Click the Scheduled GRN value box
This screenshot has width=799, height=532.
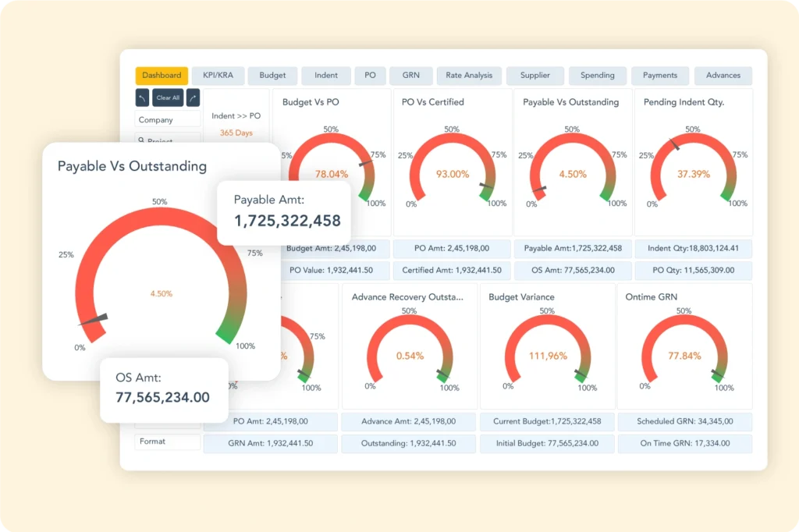(x=684, y=422)
